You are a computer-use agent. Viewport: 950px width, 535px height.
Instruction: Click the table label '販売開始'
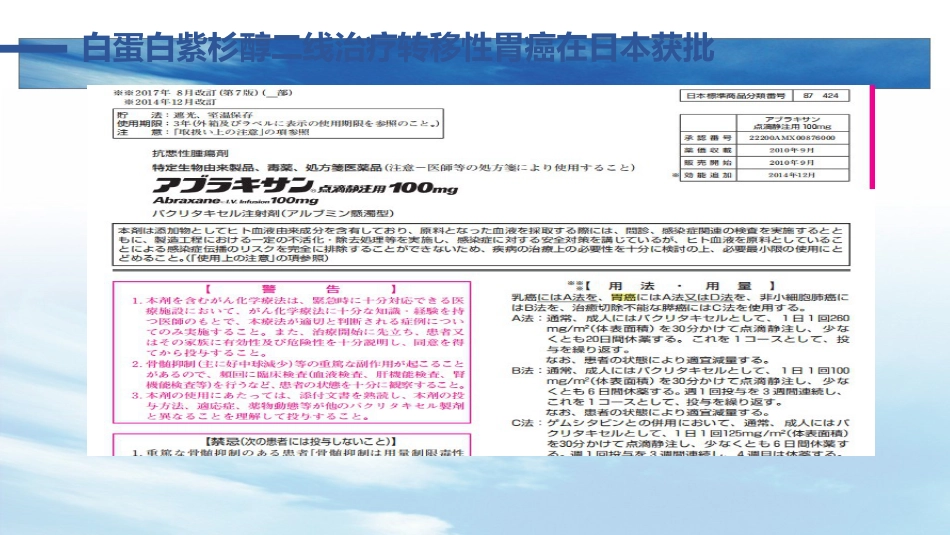708,162
